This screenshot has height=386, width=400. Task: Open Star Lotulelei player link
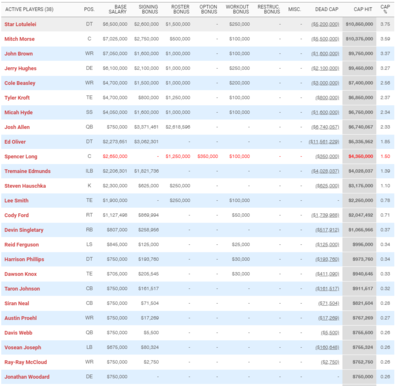[20, 24]
